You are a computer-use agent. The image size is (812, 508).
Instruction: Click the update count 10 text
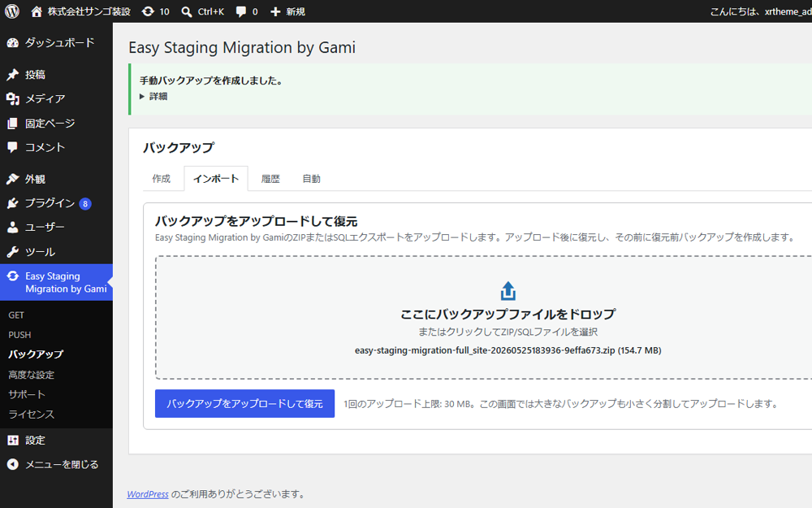164,12
